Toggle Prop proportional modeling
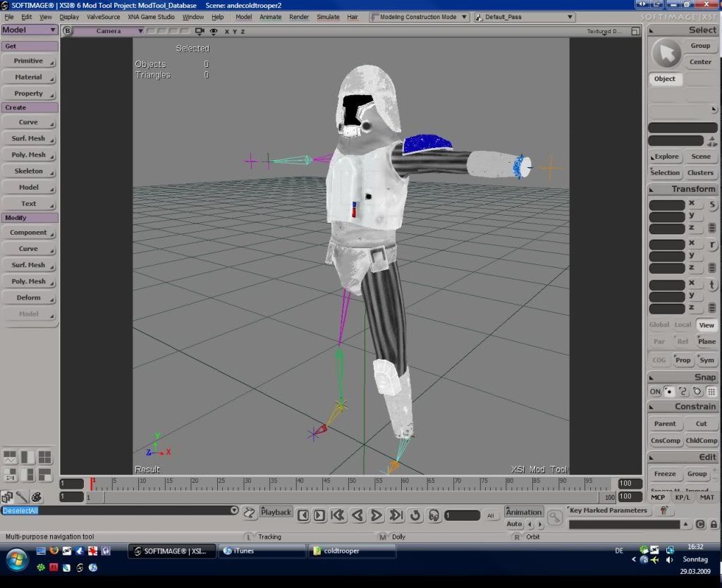Image resolution: width=722 pixels, height=588 pixels. coord(683,360)
